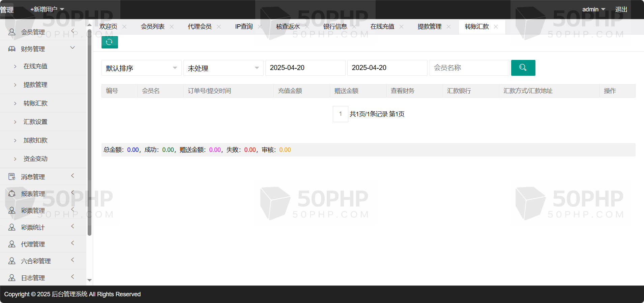The height and width of the screenshot is (303, 644).
Task: Close the 会员列表 tab
Action: pyautogui.click(x=172, y=27)
